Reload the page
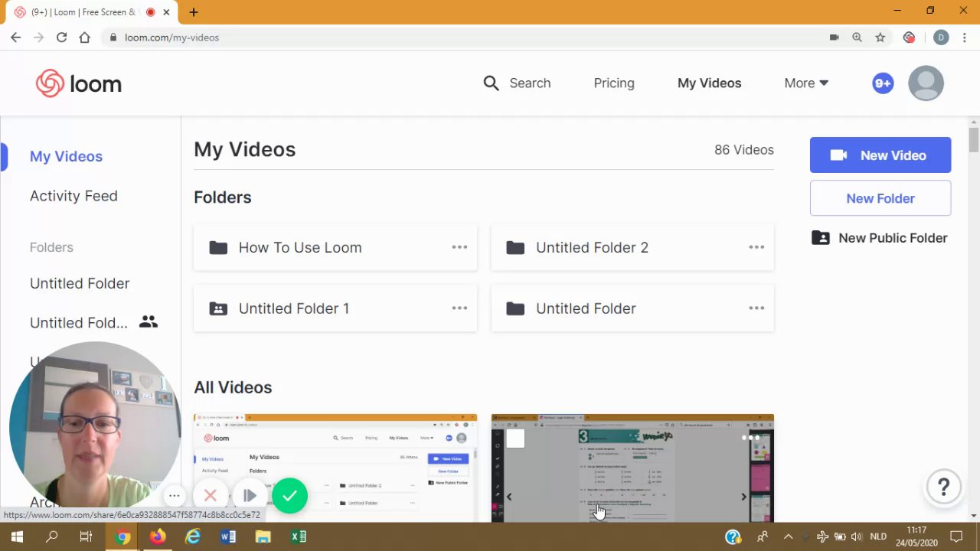Image resolution: width=980 pixels, height=551 pixels. [61, 37]
